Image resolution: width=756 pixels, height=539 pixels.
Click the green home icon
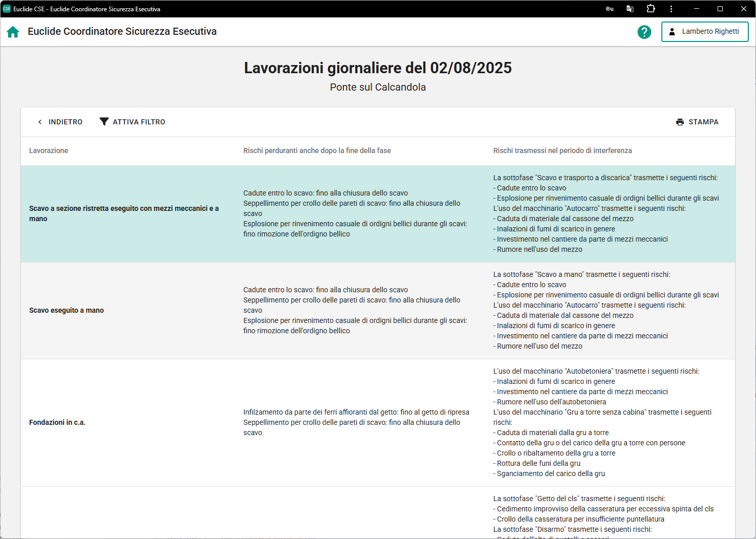click(13, 32)
